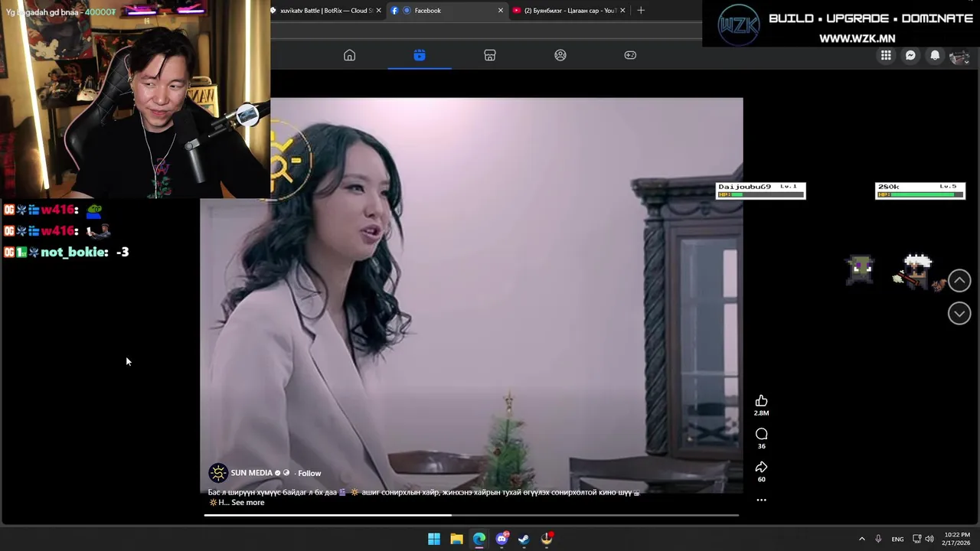
Task: Click the reel comment count 36
Action: 761,446
